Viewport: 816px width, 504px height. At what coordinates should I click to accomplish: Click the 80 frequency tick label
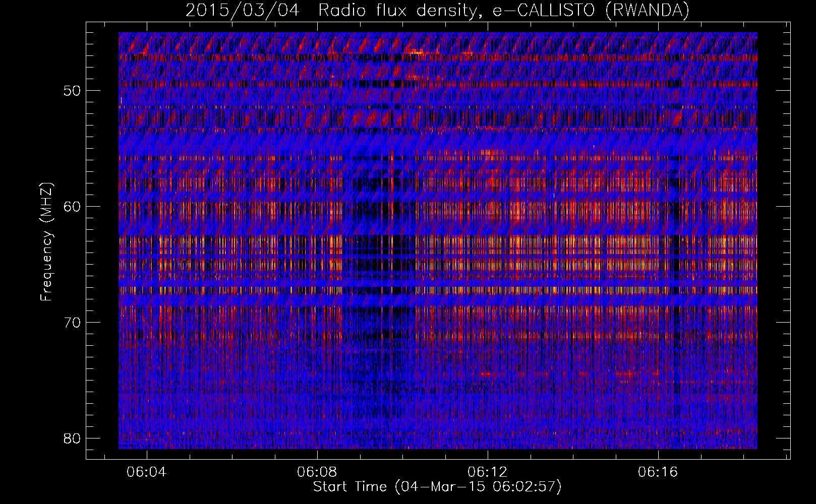72,438
